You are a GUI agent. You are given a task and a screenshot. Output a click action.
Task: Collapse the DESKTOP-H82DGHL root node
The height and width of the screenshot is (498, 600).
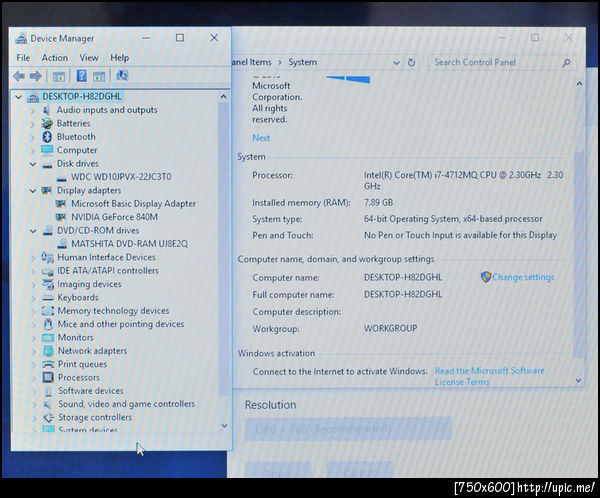pyautogui.click(x=18, y=97)
